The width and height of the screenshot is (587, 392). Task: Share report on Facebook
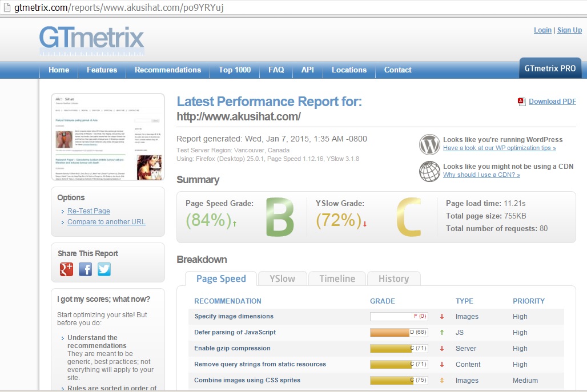pyautogui.click(x=85, y=269)
